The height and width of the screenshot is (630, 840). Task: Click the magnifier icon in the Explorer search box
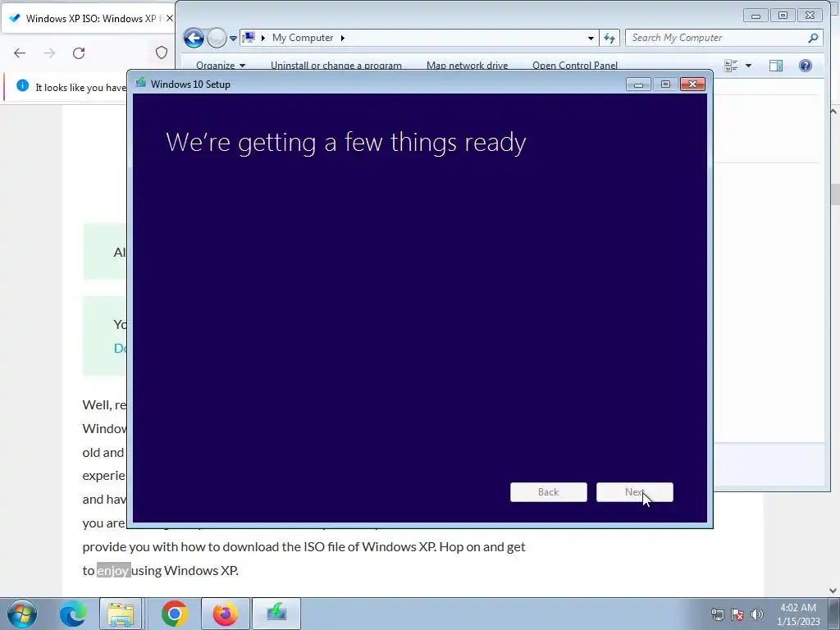point(813,38)
